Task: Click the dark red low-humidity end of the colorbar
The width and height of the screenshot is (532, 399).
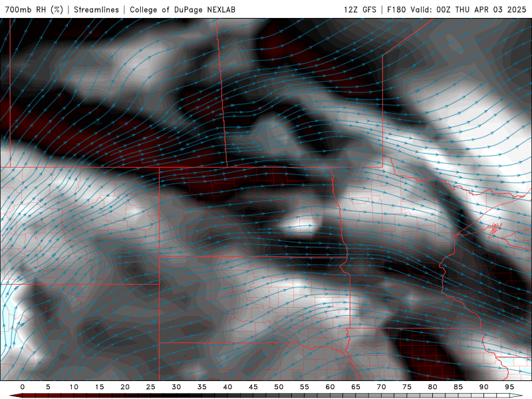Action: [15, 396]
